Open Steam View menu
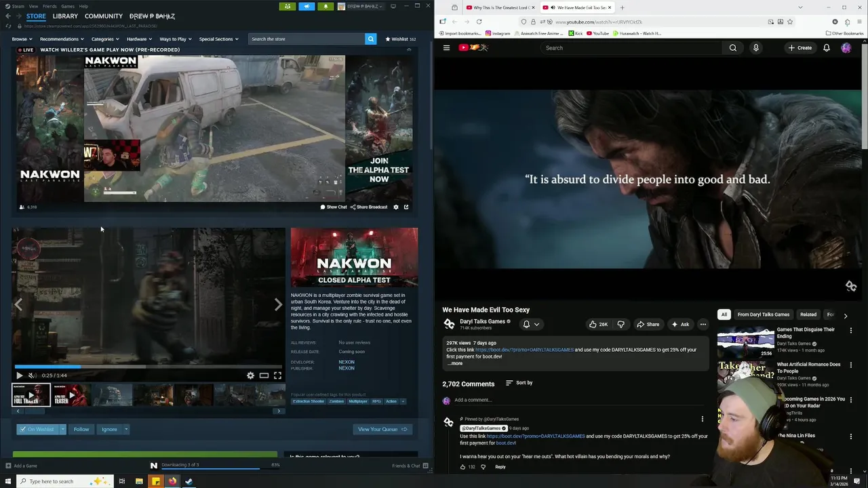868x488 pixels. [33, 6]
